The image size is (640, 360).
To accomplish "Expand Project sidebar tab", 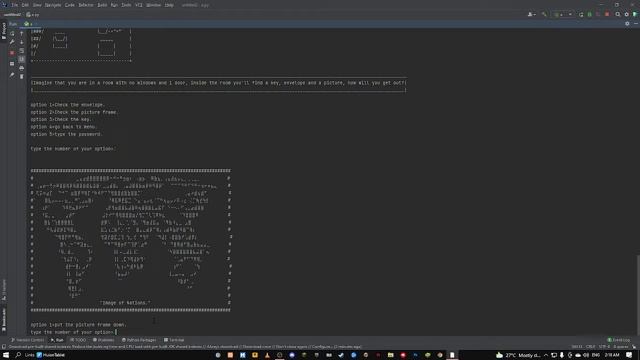I will click(4, 31).
